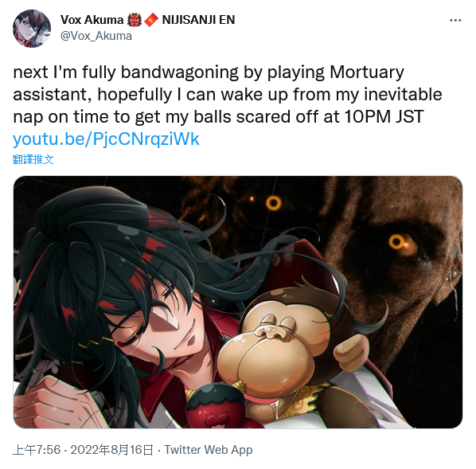Click the red oni mask emoji
Screen dimensions: 476x469
click(x=135, y=20)
